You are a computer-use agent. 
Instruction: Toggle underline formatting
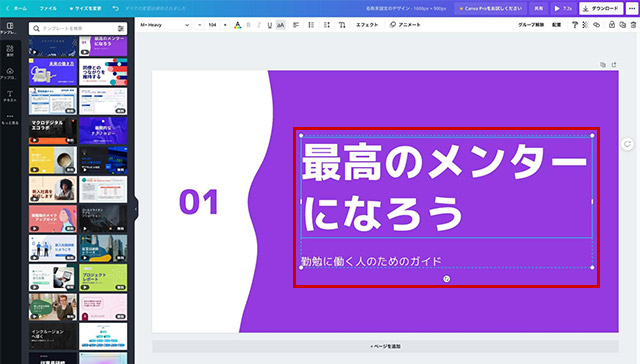pos(269,25)
